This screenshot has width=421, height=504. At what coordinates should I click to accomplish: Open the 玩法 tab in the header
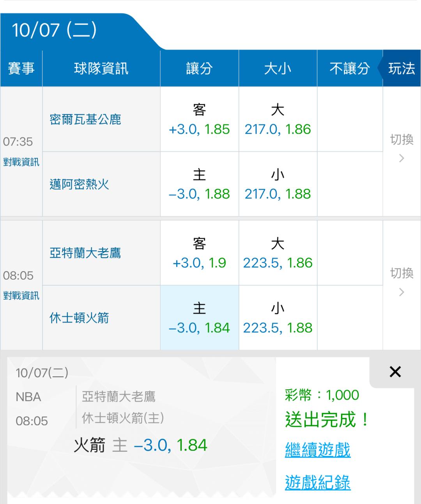402,69
